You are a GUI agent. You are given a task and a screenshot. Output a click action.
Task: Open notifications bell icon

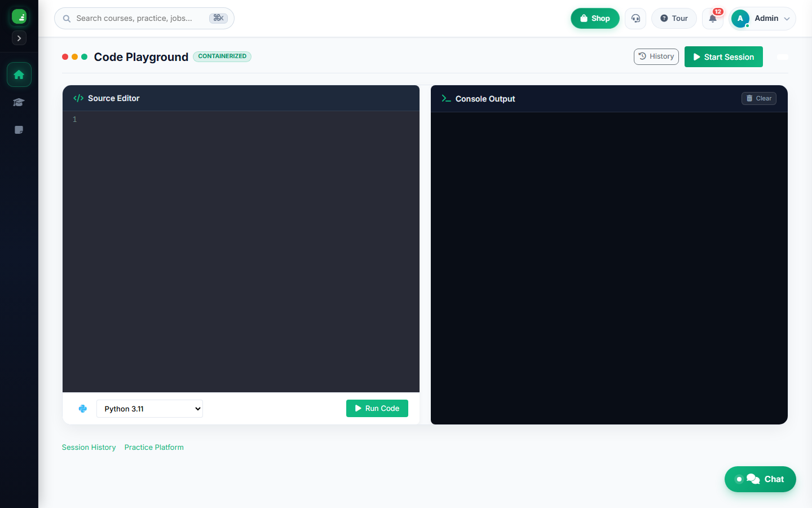713,18
